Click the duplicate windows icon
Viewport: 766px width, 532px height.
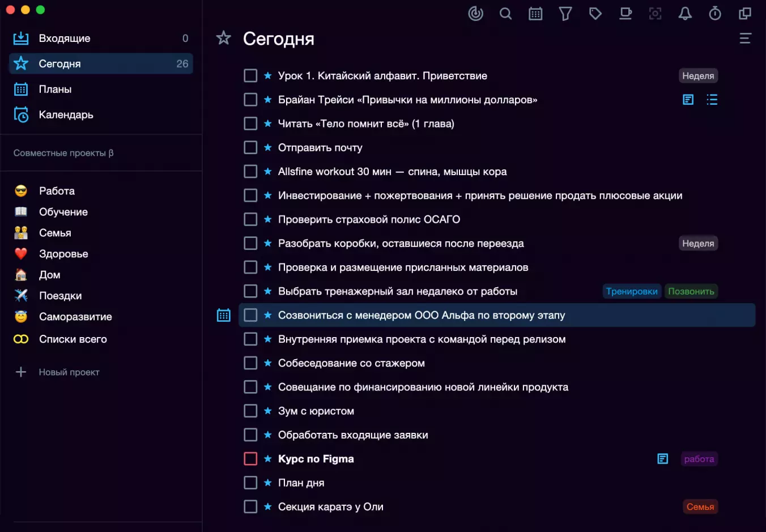(x=745, y=14)
